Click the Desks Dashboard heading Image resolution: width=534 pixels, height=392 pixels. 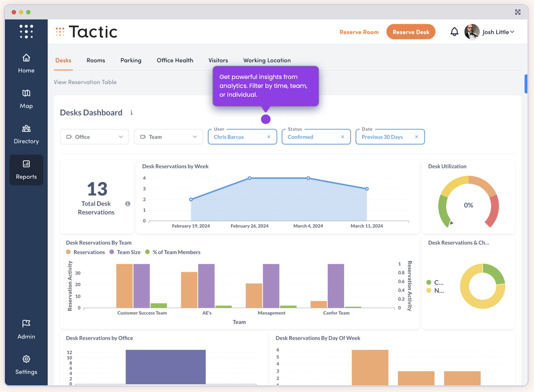[x=91, y=113]
